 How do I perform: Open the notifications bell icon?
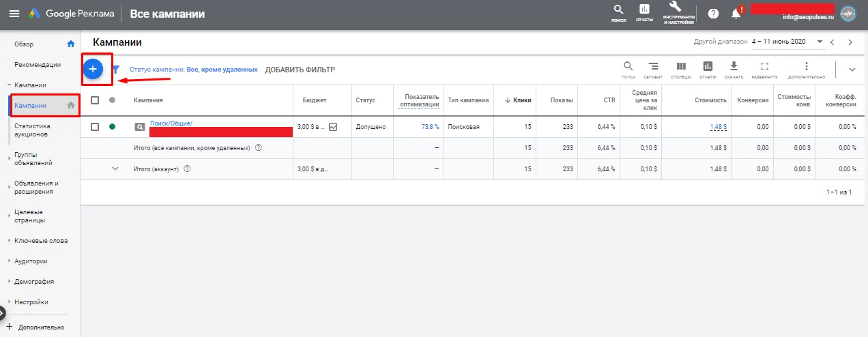click(x=736, y=14)
